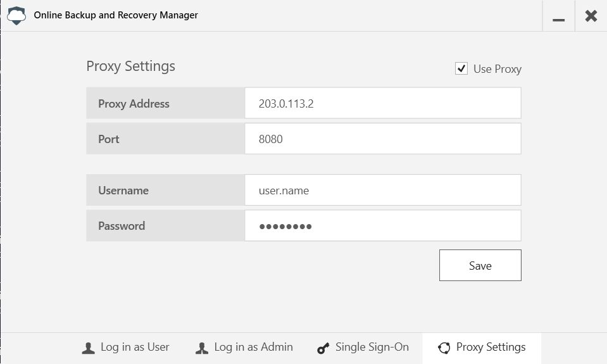Uncheck the Use Proxy checkbox
This screenshot has height=364, width=607.
[x=461, y=68]
